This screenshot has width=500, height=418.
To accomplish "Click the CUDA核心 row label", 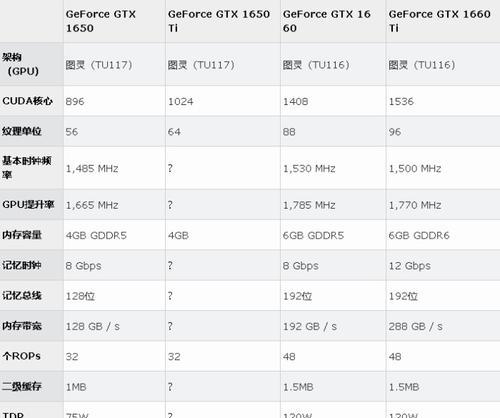I will (x=27, y=101).
